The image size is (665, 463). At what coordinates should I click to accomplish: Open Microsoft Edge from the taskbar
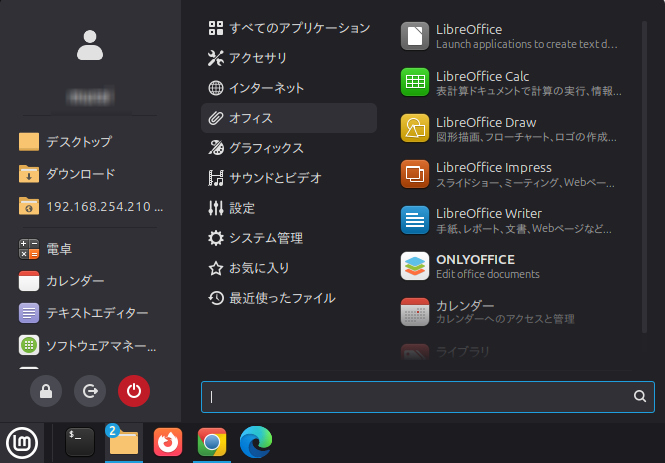[x=255, y=441]
